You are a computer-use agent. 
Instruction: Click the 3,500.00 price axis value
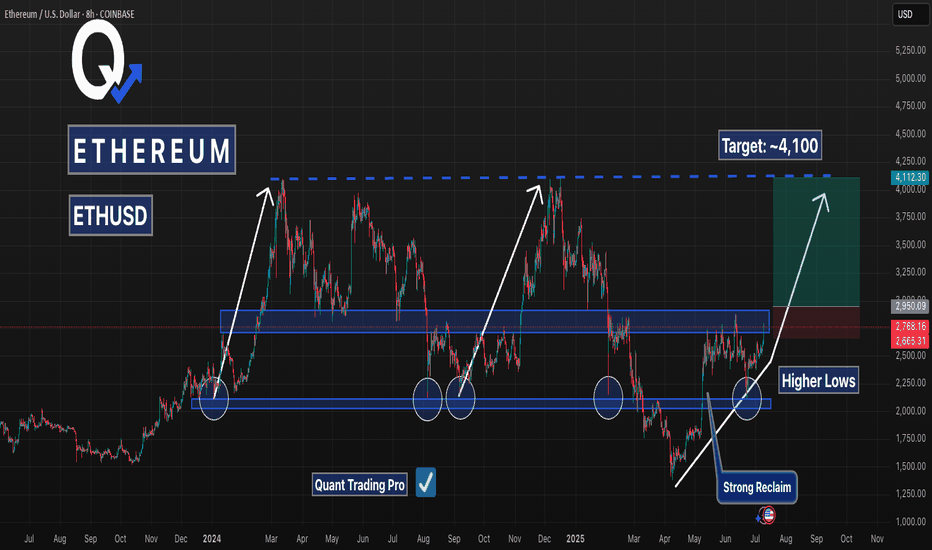pos(910,244)
